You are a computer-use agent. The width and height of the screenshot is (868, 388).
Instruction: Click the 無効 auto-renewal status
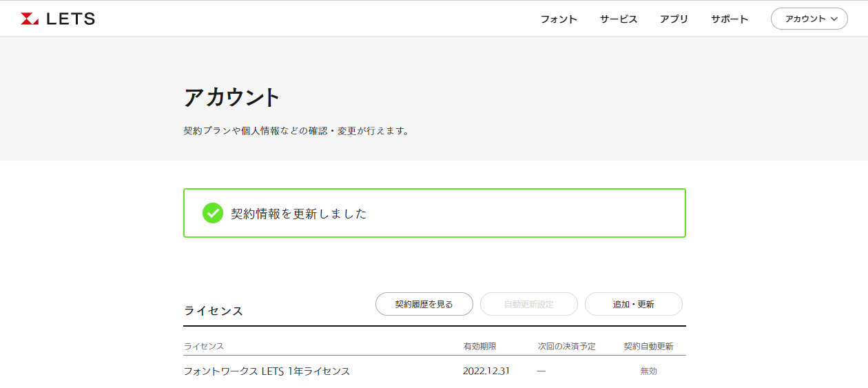(x=648, y=371)
